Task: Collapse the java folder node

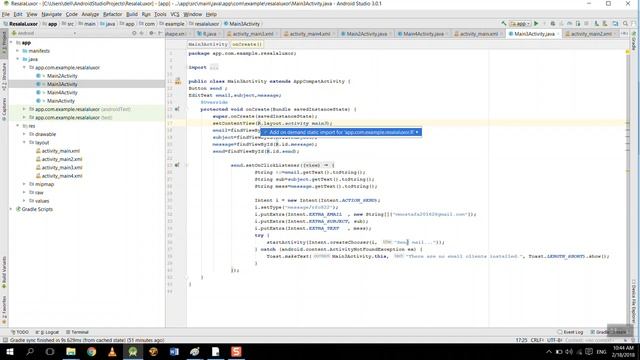Action: 18,59
